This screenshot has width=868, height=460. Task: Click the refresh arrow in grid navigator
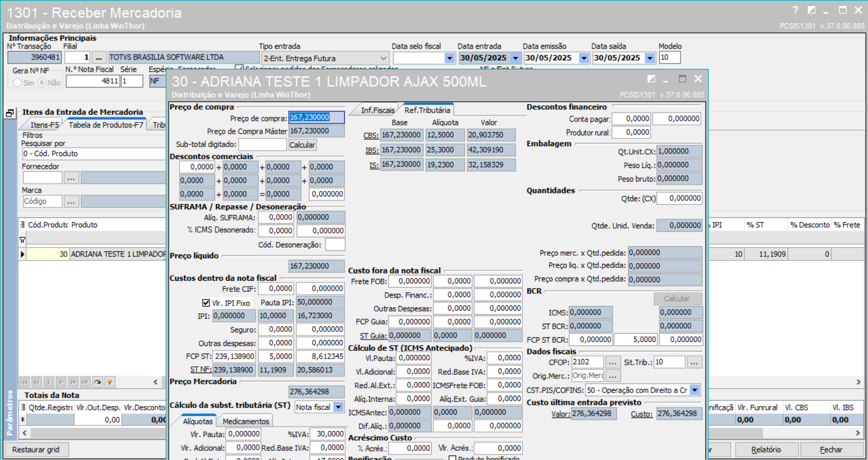97,382
